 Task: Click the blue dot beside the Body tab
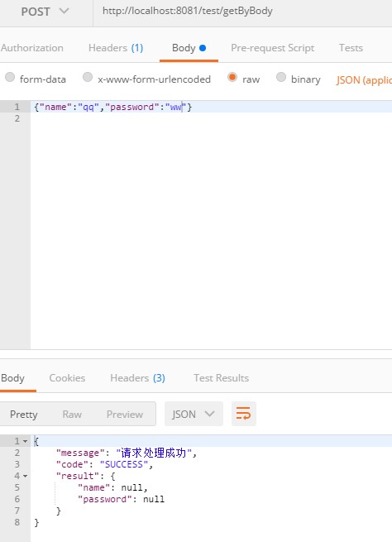(x=203, y=48)
